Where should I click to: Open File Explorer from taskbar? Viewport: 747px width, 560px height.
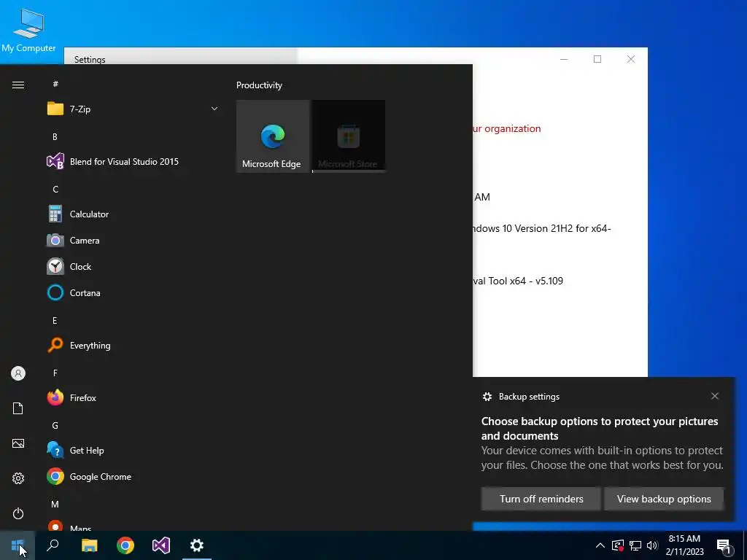point(89,545)
